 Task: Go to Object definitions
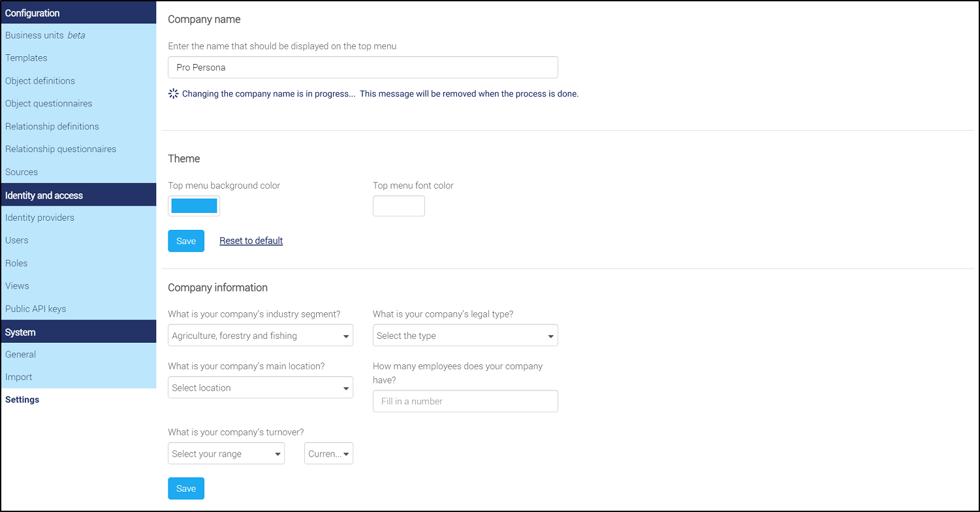[40, 81]
